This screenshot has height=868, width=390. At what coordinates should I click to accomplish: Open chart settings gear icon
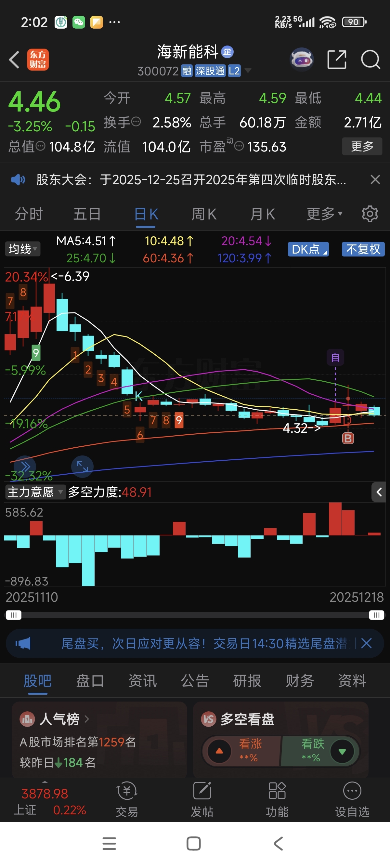370,214
